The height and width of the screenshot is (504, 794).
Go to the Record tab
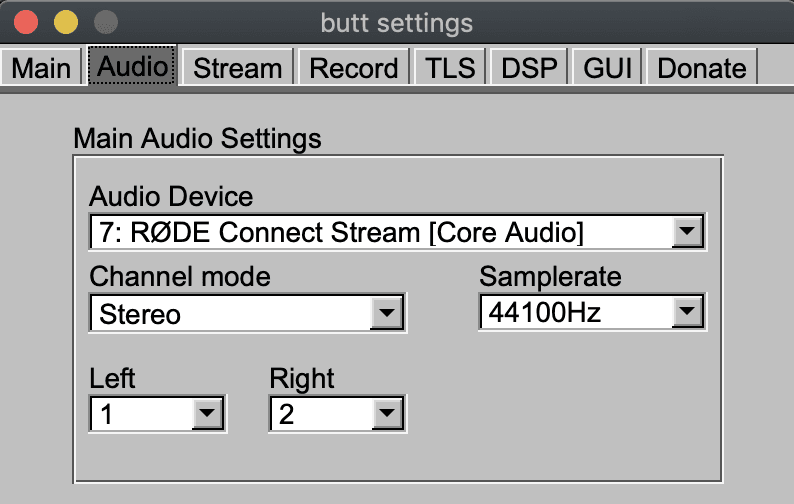click(354, 68)
